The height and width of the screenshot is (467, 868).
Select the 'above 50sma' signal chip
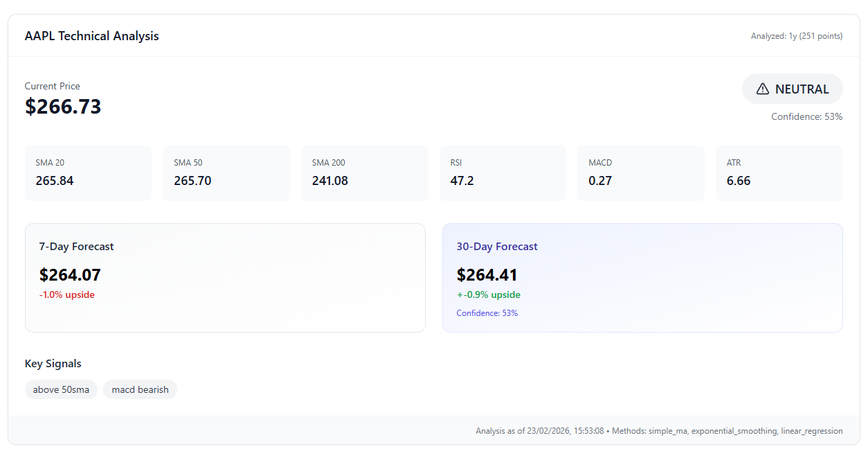pyautogui.click(x=61, y=389)
